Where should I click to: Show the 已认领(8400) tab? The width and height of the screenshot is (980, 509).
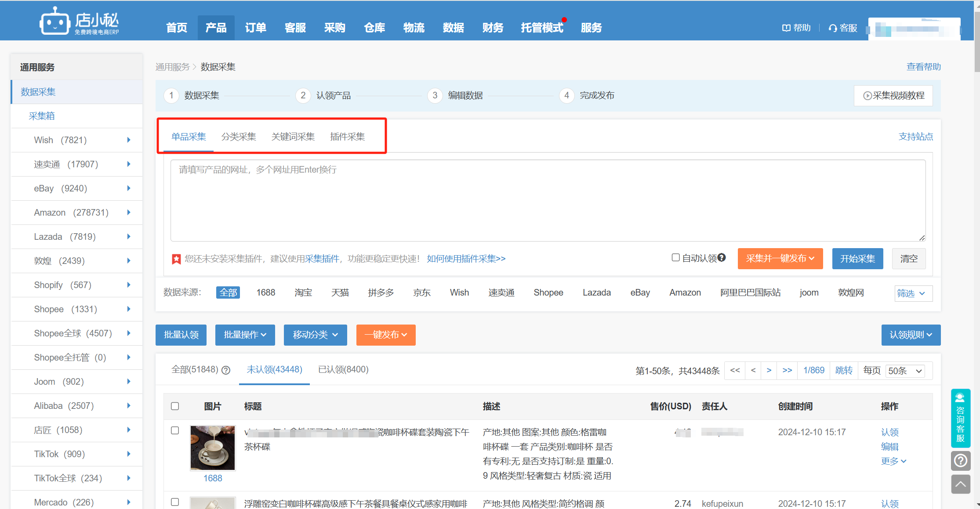pos(343,370)
